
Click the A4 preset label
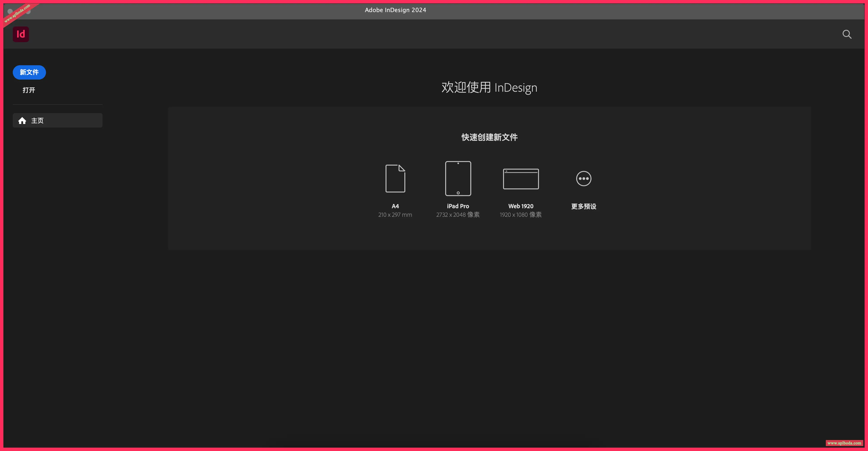pos(395,206)
